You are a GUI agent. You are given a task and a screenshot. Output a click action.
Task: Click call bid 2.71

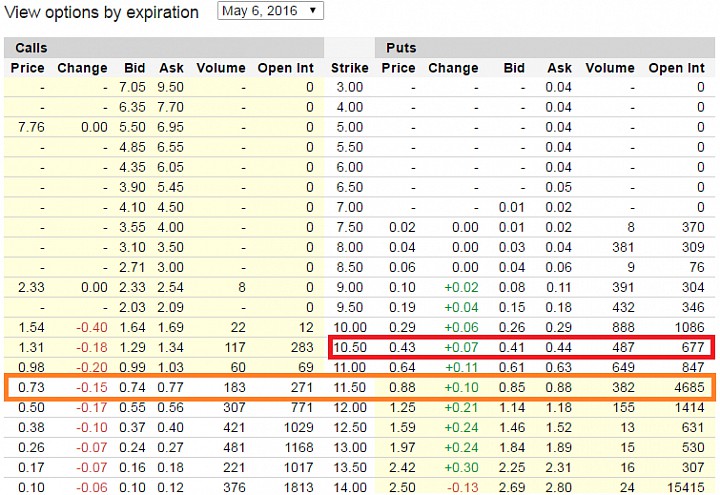pyautogui.click(x=132, y=267)
